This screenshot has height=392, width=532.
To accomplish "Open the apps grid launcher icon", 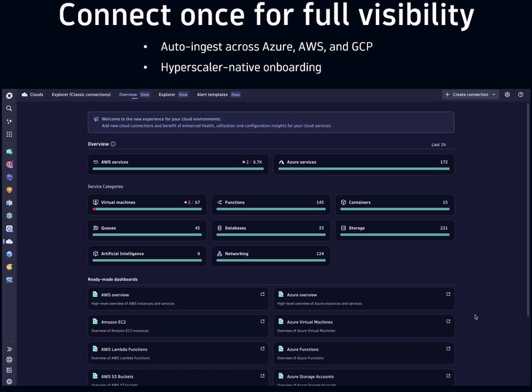I will tap(9, 134).
